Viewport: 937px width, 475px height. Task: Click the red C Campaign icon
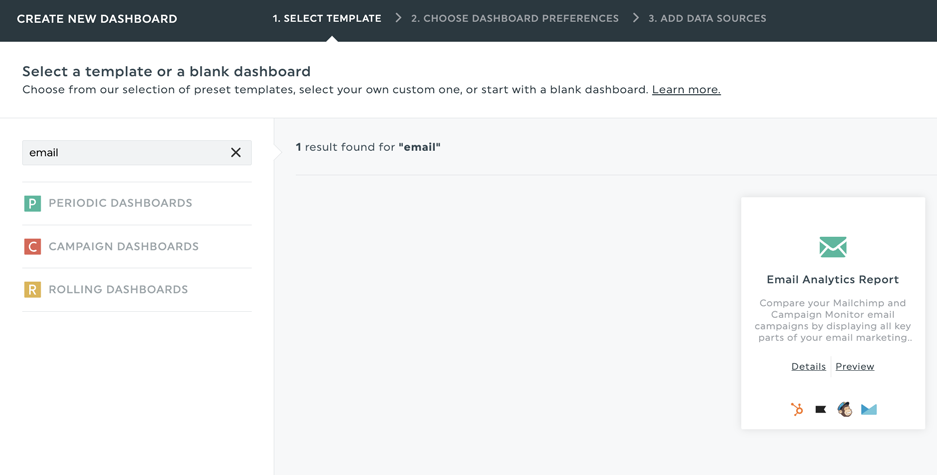pos(32,246)
